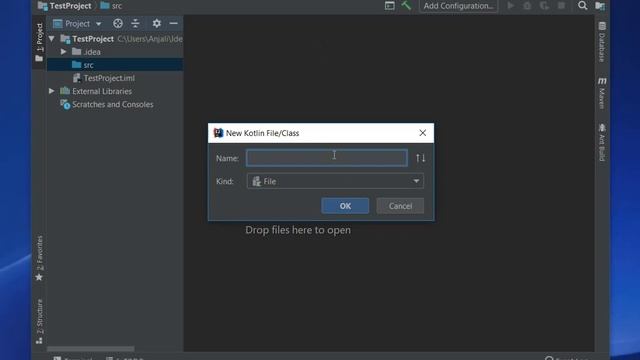Select Scratches and Consoles

click(113, 104)
